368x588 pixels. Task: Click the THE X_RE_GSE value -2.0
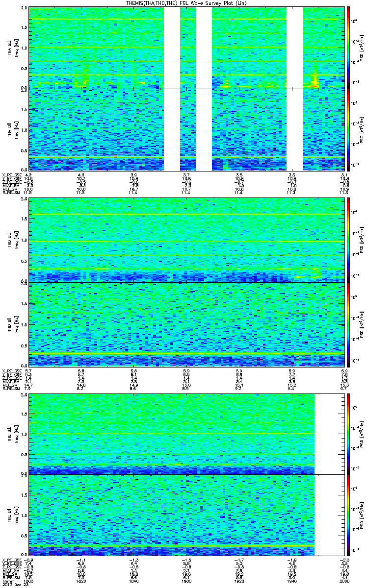(x=344, y=560)
